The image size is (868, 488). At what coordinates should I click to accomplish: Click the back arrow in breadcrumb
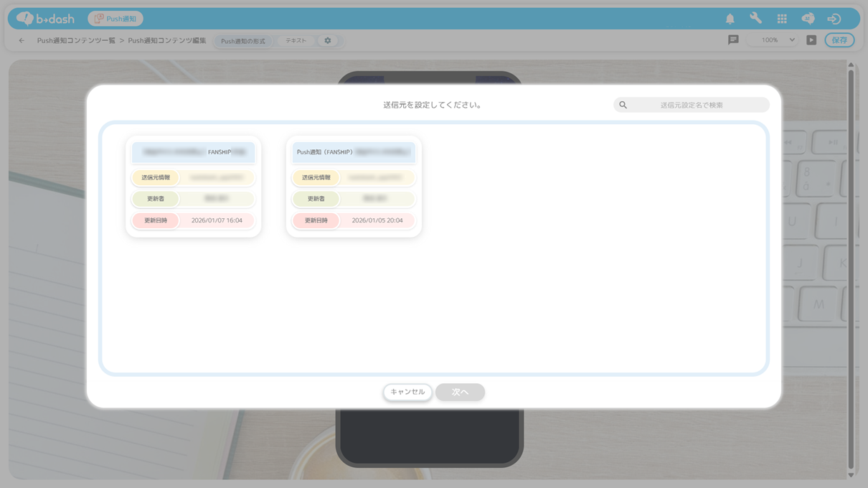[x=22, y=41]
